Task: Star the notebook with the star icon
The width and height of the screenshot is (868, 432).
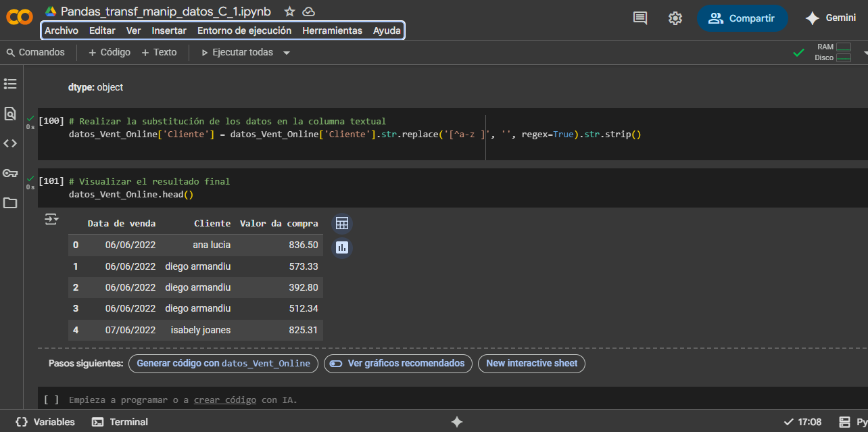Action: 289,11
